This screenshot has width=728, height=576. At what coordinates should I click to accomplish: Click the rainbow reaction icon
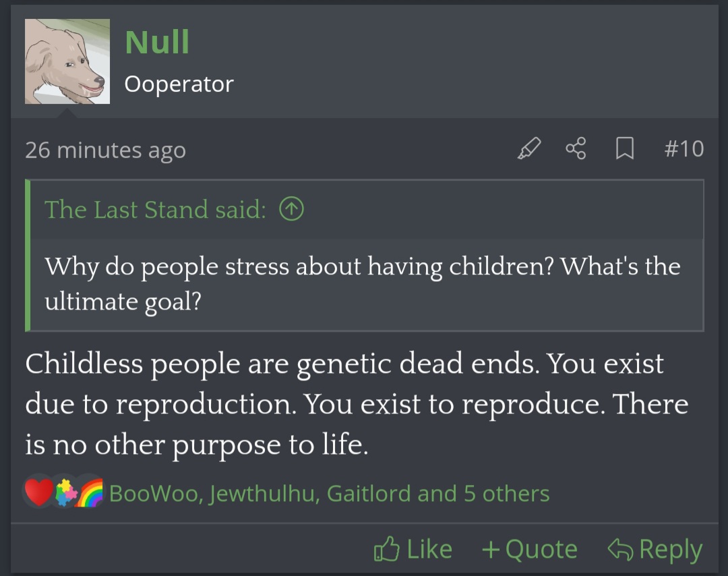pos(90,493)
